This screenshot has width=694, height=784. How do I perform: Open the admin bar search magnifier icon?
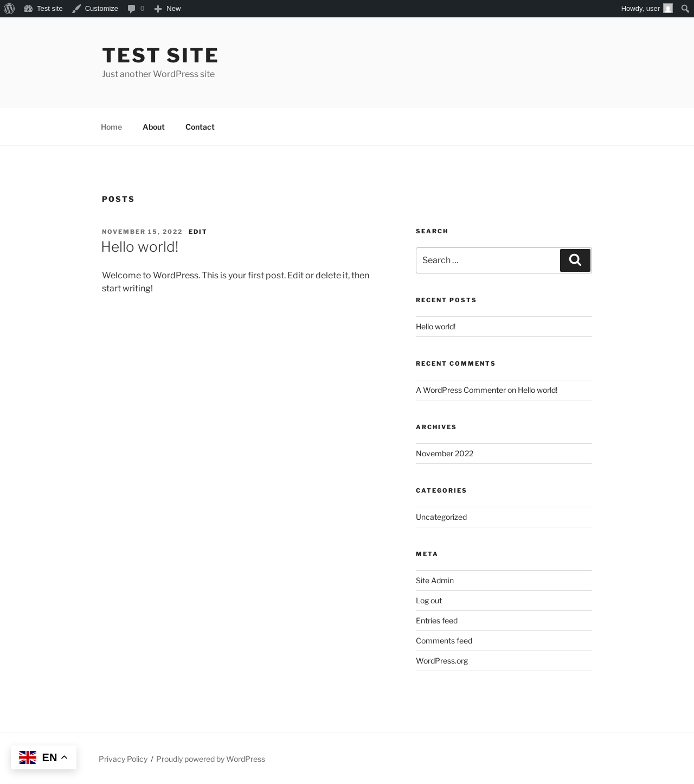click(685, 9)
